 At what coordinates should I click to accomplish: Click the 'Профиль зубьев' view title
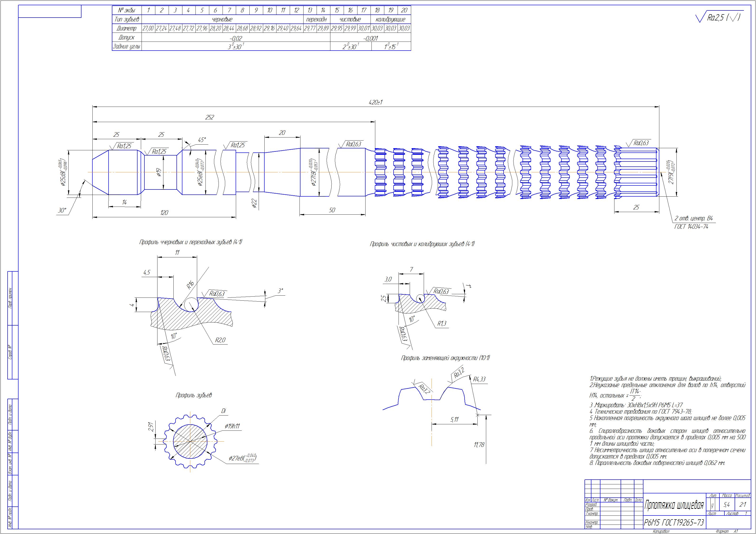tap(194, 395)
